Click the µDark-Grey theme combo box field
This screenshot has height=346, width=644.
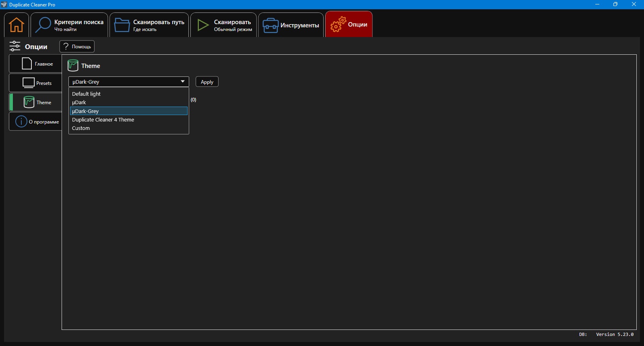tap(129, 82)
